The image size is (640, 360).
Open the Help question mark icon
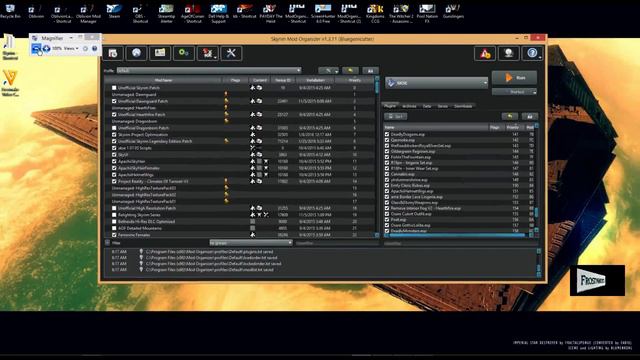tap(532, 53)
